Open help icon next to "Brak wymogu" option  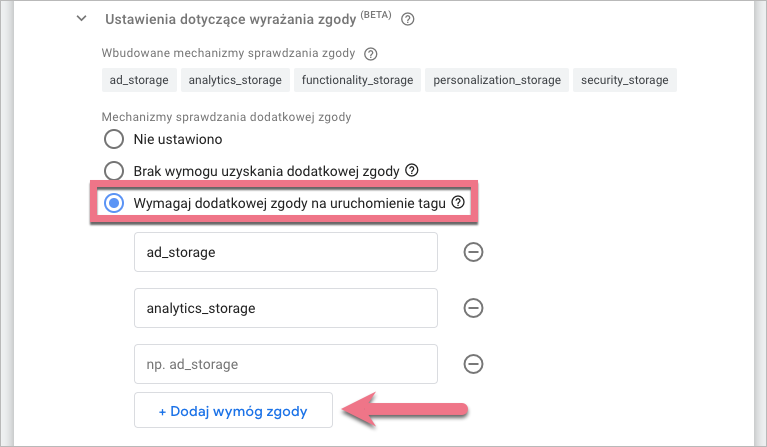tap(411, 170)
